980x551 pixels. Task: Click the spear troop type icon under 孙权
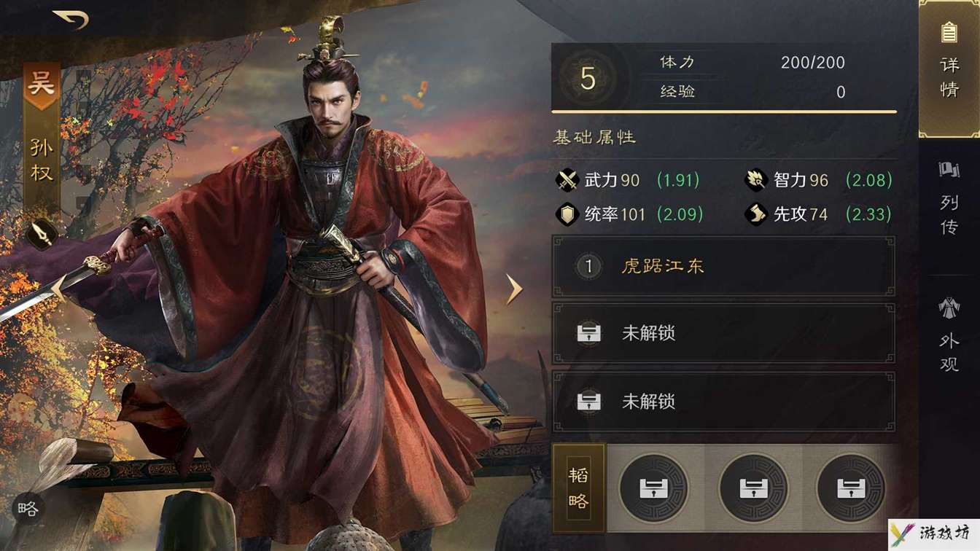pyautogui.click(x=42, y=235)
